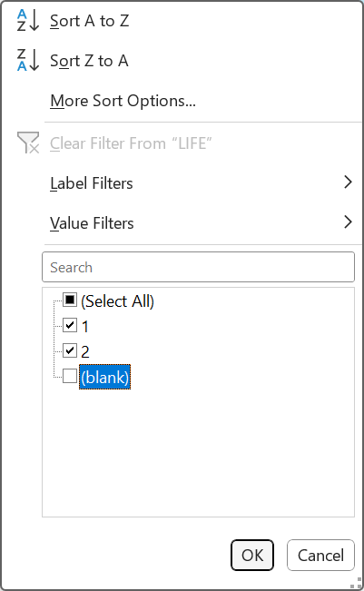Screen dimensions: 364x591
Task: Expand the Label Filters submenu arrow
Action: (348, 182)
